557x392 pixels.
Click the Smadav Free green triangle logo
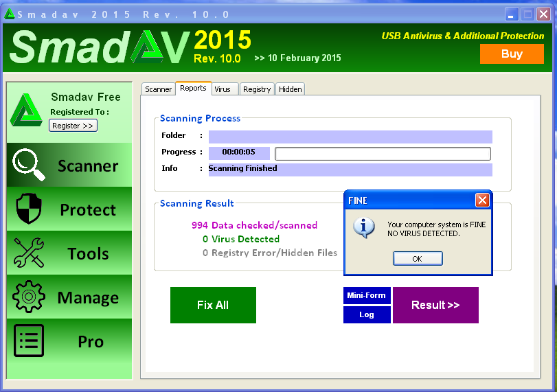(26, 110)
